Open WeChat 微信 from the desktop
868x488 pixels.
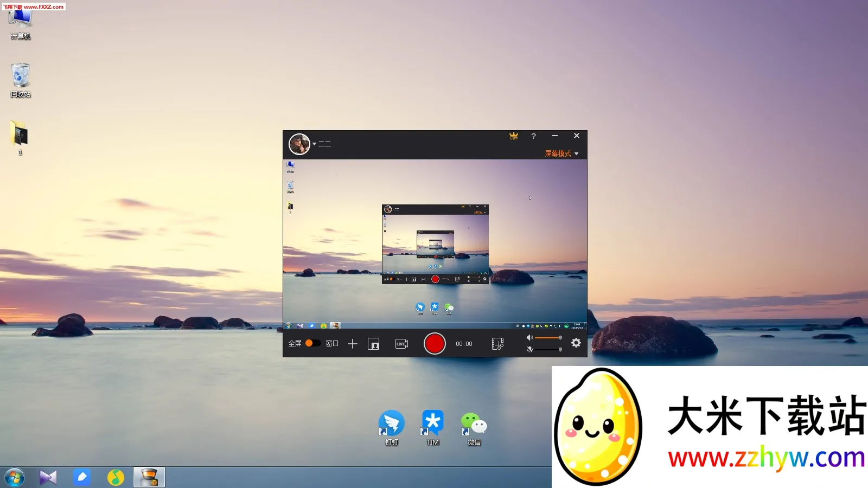click(x=473, y=426)
